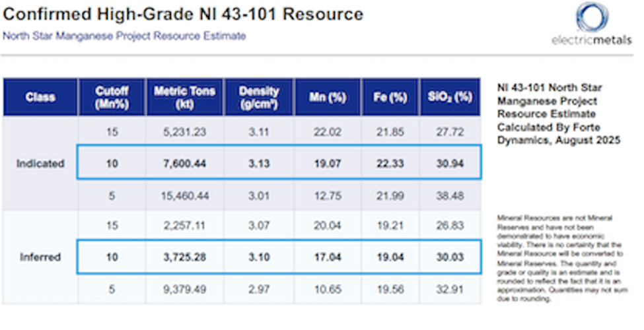Select the Density (g/cm³) column header
Image resolution: width=644 pixels, height=330 pixels.
pos(259,97)
